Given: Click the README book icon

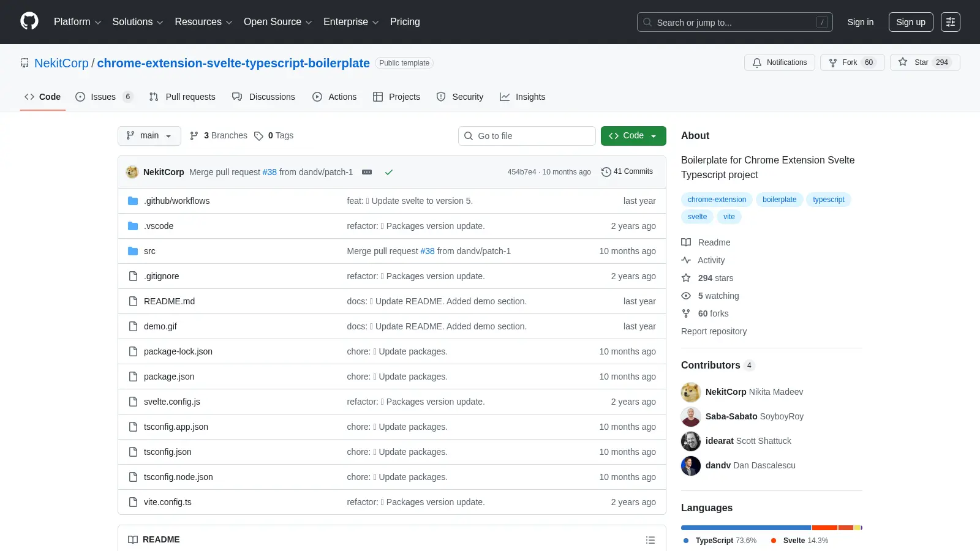Looking at the screenshot, I should coord(133,539).
